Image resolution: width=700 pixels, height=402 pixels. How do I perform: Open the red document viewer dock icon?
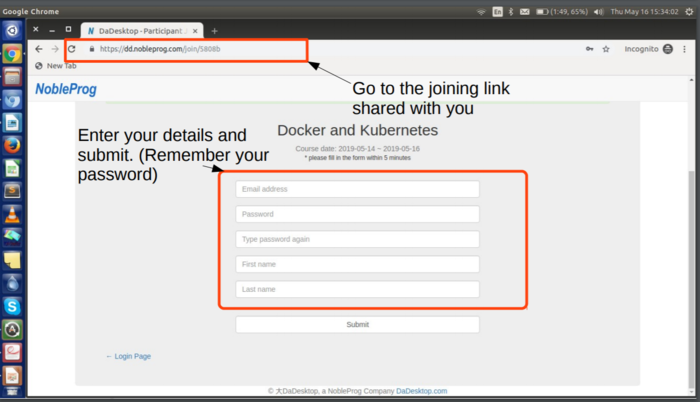pyautogui.click(x=12, y=352)
